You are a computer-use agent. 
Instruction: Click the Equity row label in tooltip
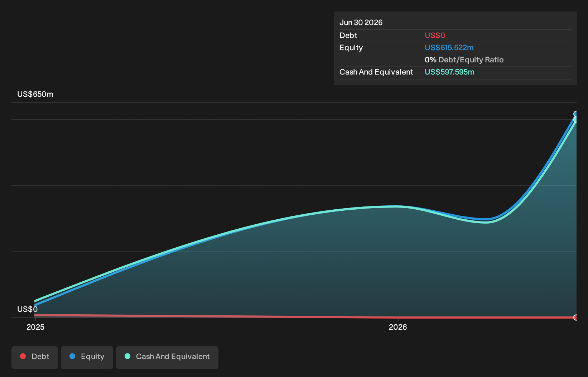coord(351,48)
